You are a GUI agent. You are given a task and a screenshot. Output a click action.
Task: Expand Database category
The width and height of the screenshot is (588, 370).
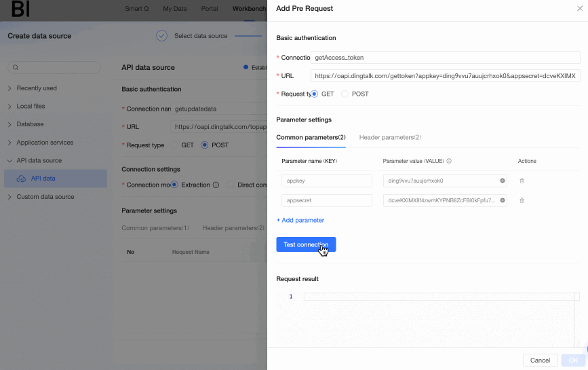(9, 125)
